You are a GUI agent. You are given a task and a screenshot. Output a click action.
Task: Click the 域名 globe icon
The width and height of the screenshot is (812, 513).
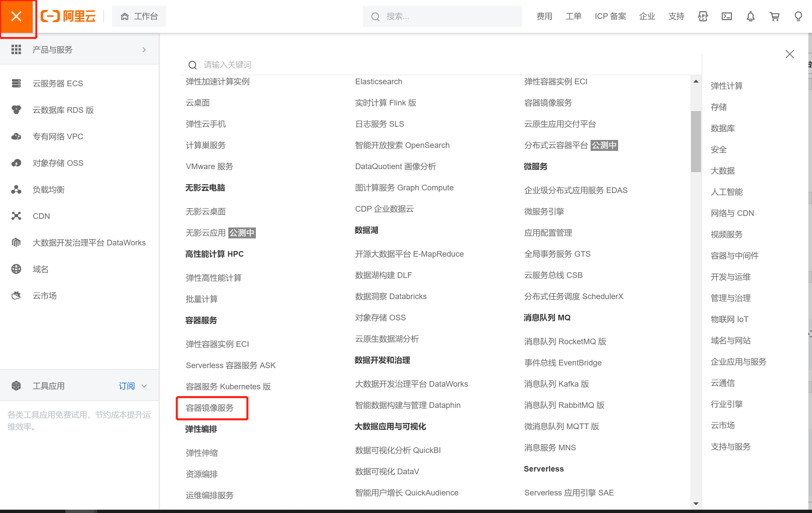(16, 269)
